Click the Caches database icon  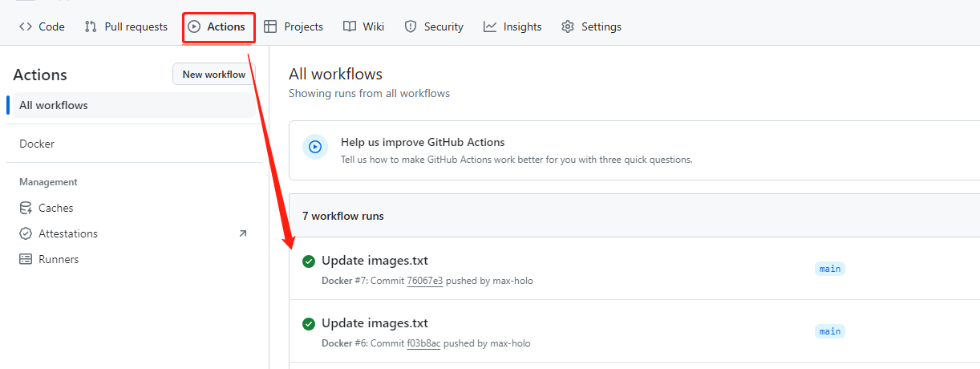[26, 208]
